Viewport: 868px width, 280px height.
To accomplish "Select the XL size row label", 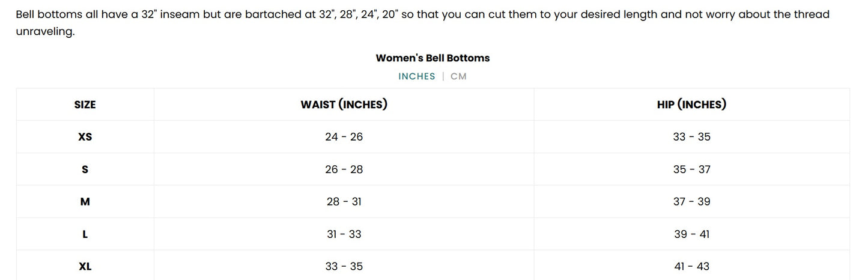I will click(x=85, y=266).
